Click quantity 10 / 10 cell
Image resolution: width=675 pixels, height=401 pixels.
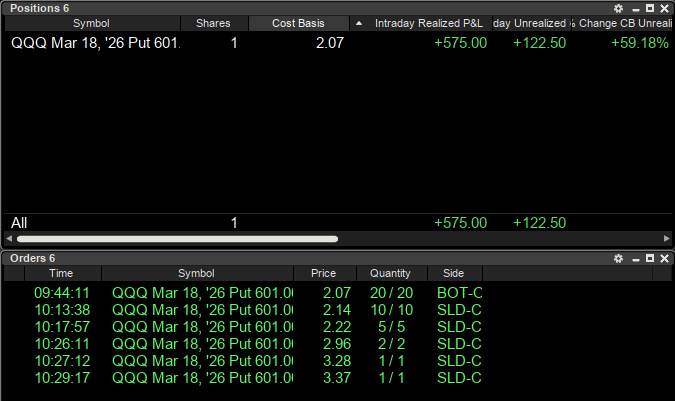[391, 310]
